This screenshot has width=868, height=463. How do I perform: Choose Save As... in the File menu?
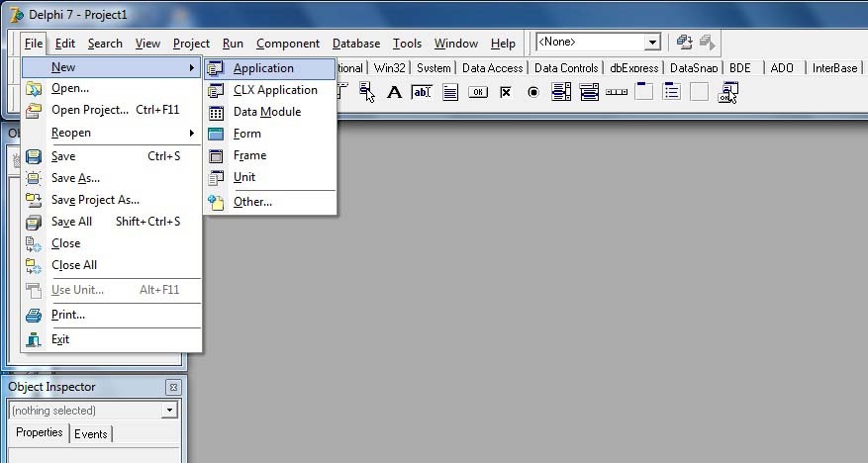[x=111, y=178]
